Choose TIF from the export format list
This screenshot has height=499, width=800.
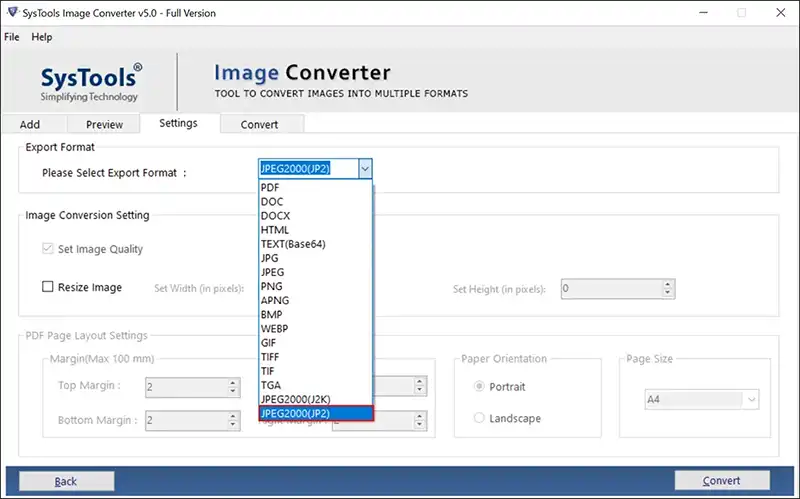(315, 371)
